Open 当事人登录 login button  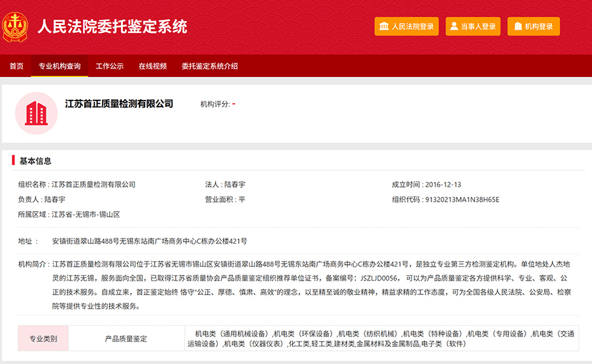click(473, 26)
